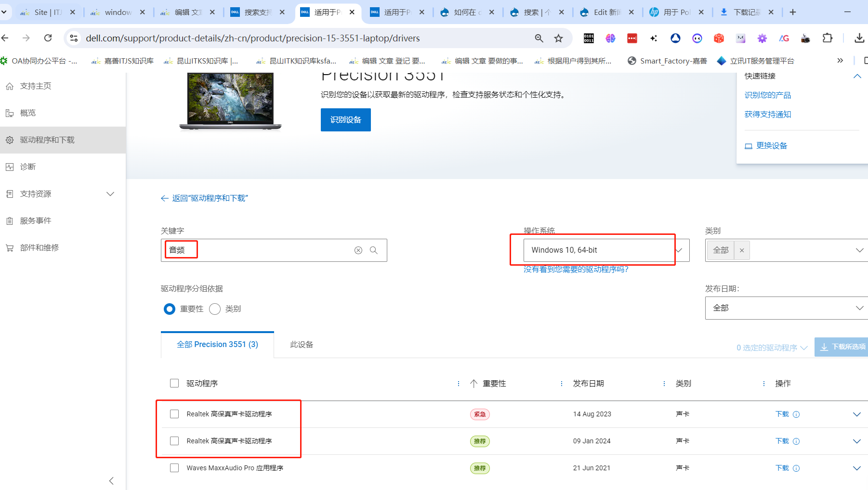Open the 0 选定的驱动程序 dropdown
Screen dimensions: 868x490
772,348
